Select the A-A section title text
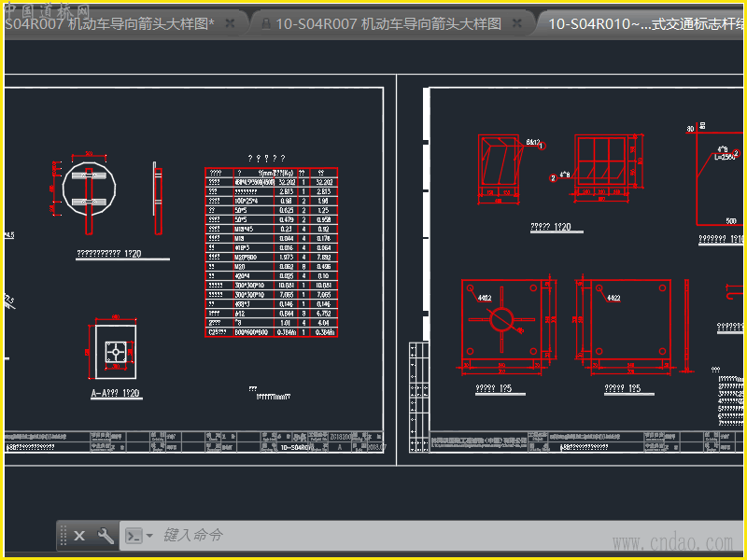 [x=115, y=393]
